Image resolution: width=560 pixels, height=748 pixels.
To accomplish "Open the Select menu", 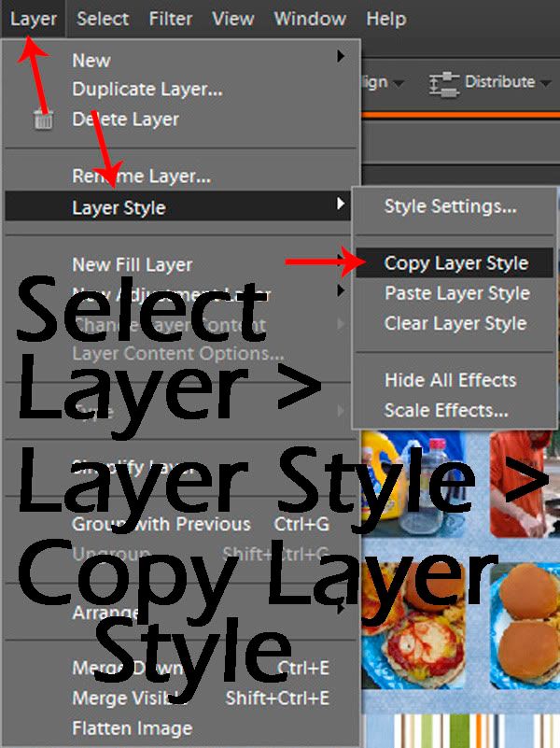I will pyautogui.click(x=103, y=19).
